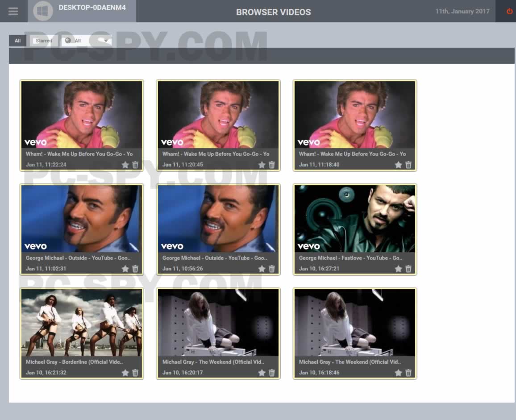Delete the video from Jan 11, 11:22:24
This screenshot has width=516, height=420.
[135, 165]
